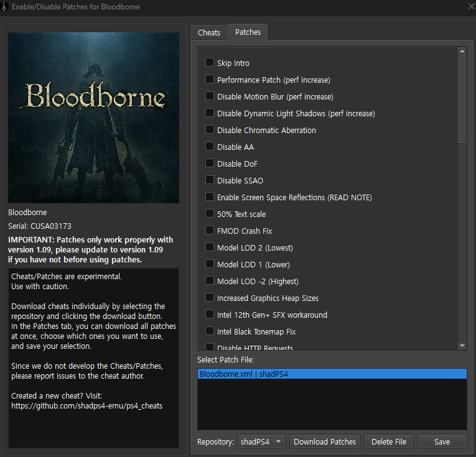Click the Serial: CUSA03173 text

(x=40, y=226)
